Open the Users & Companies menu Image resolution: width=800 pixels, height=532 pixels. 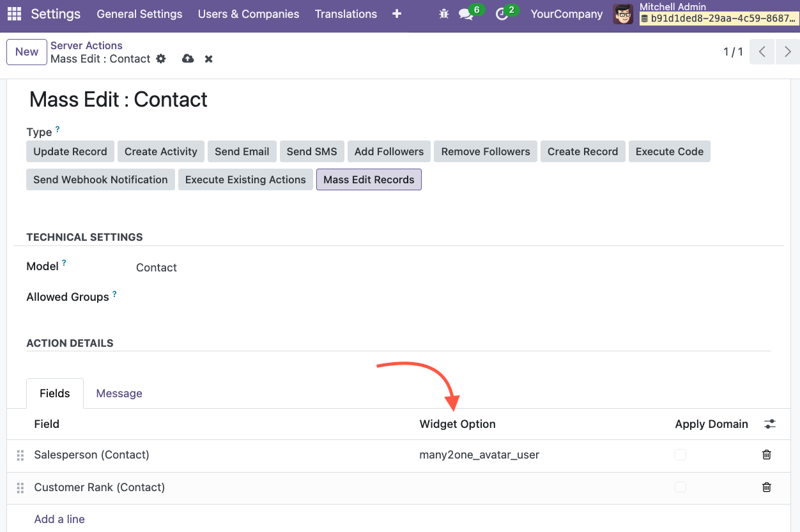coord(249,13)
